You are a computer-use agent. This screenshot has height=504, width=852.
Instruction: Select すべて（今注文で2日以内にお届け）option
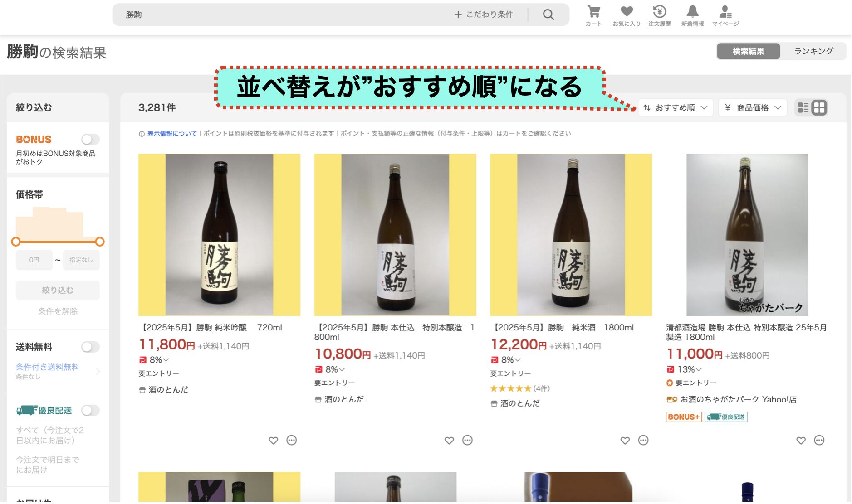(x=50, y=436)
